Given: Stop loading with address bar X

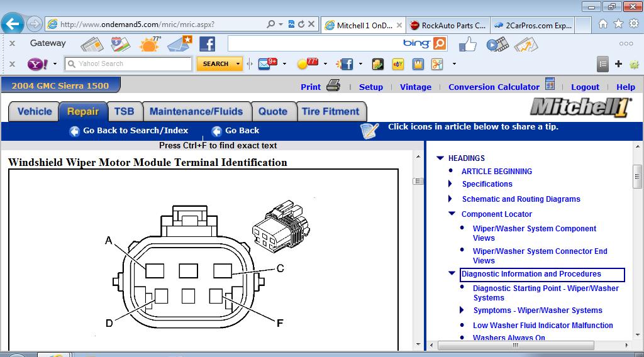Looking at the screenshot, I should 311,25.
